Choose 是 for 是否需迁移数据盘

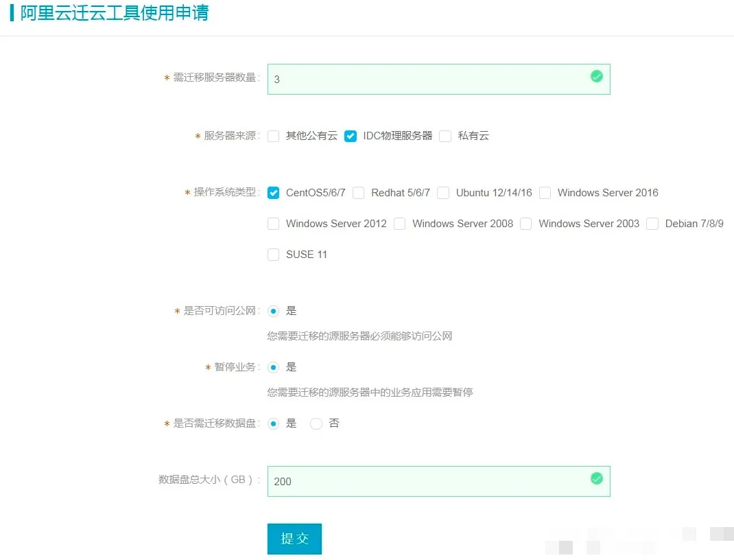coord(274,424)
